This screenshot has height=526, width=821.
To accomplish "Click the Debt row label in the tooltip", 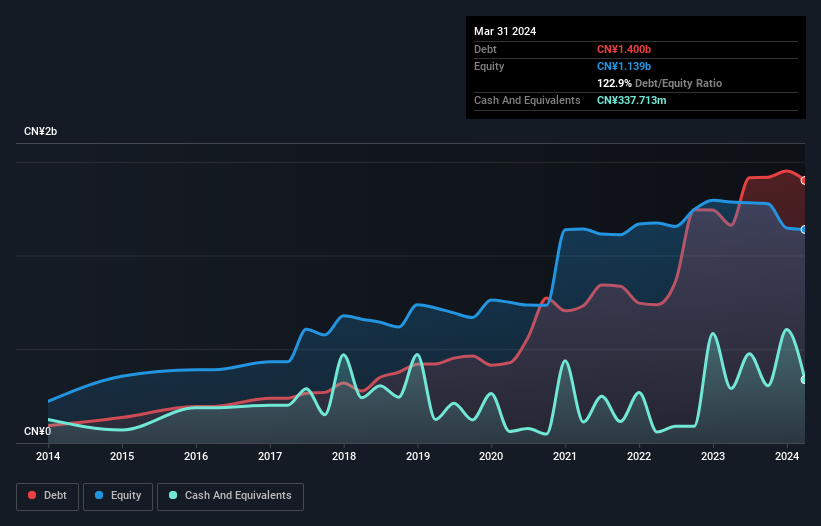I will click(485, 49).
